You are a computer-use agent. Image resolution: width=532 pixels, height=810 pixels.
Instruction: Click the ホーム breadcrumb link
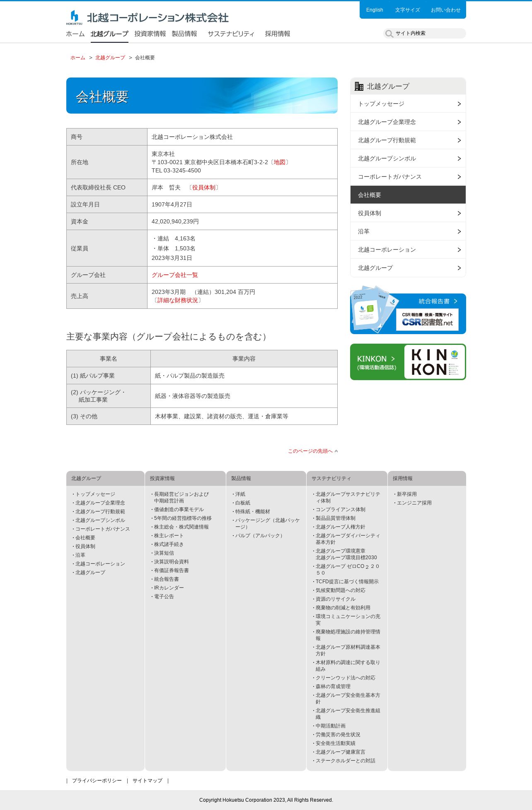pos(77,58)
